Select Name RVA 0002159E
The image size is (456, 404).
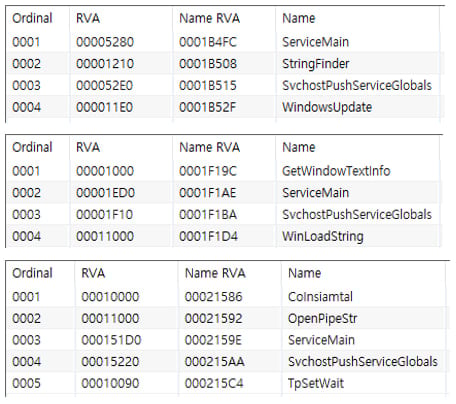213,340
